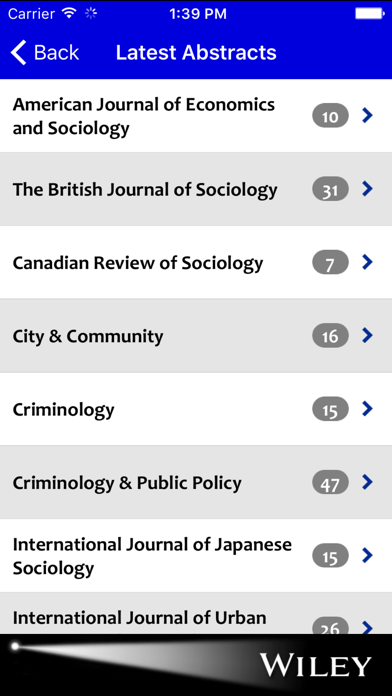Tap the 47 badge on Criminology & Public Policy
Viewport: 392px width, 696px height.
tap(330, 482)
